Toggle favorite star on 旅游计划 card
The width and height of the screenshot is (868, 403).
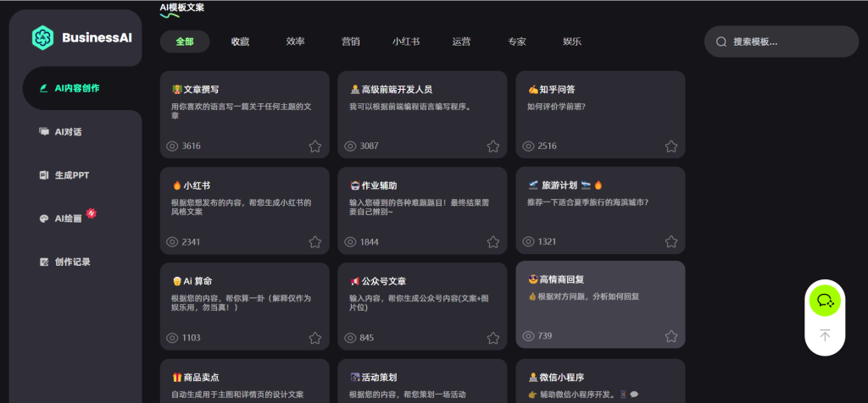pos(670,242)
